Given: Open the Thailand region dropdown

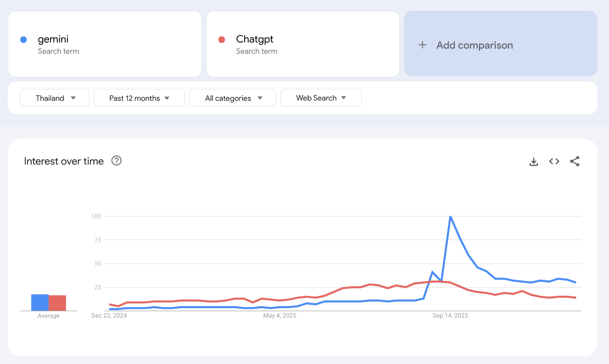Looking at the screenshot, I should click(54, 98).
